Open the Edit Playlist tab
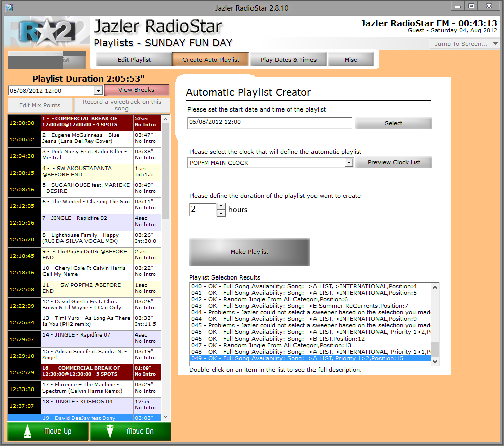Viewport: 504px width, 446px height. point(134,60)
